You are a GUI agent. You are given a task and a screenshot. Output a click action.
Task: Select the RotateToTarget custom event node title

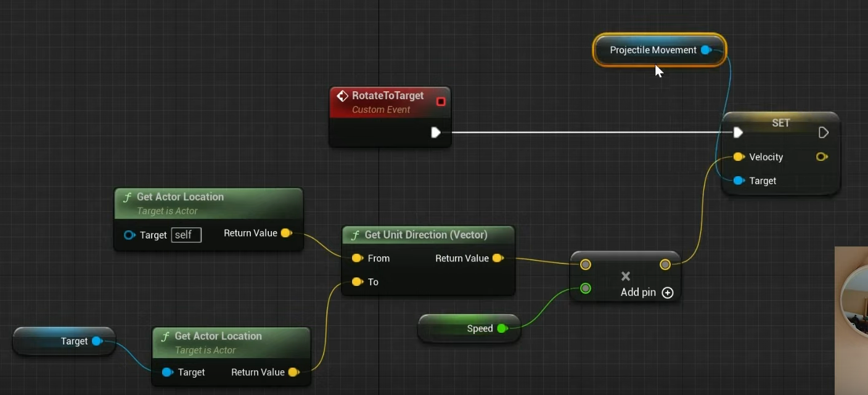coord(388,96)
